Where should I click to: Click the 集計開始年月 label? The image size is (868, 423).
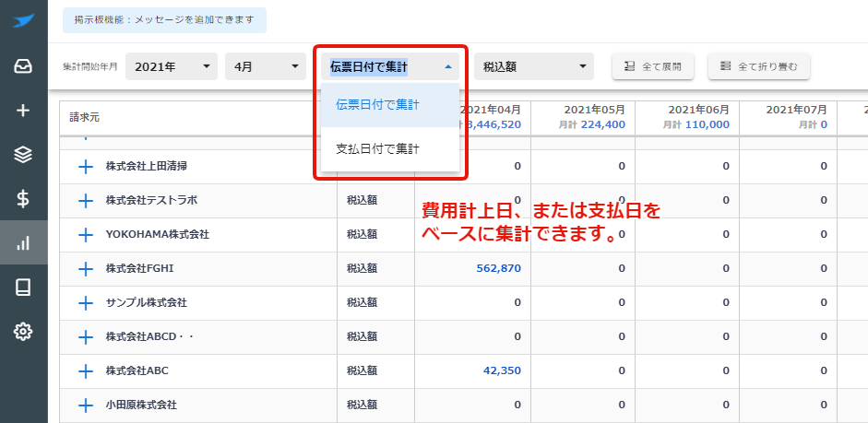click(90, 67)
